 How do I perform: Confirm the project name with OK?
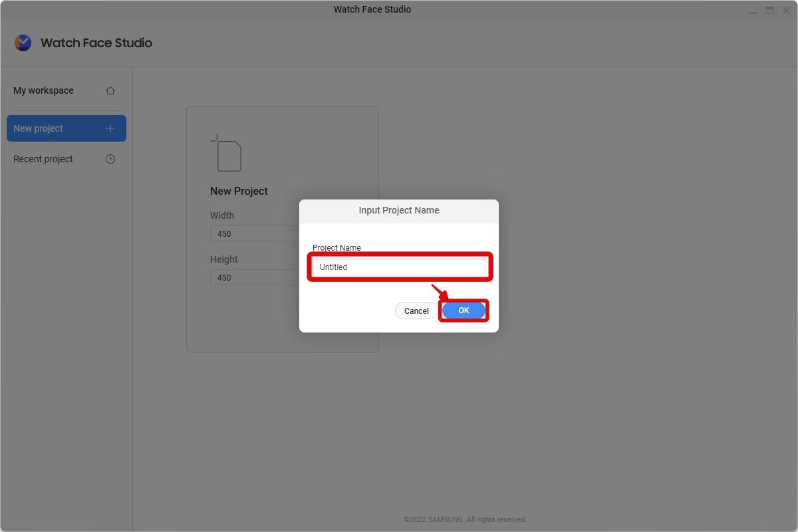click(x=464, y=311)
